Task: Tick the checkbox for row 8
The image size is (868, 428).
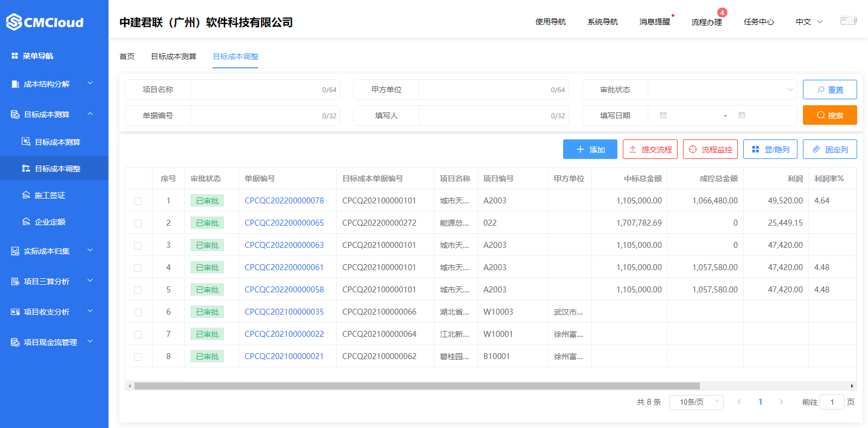Action: click(138, 357)
